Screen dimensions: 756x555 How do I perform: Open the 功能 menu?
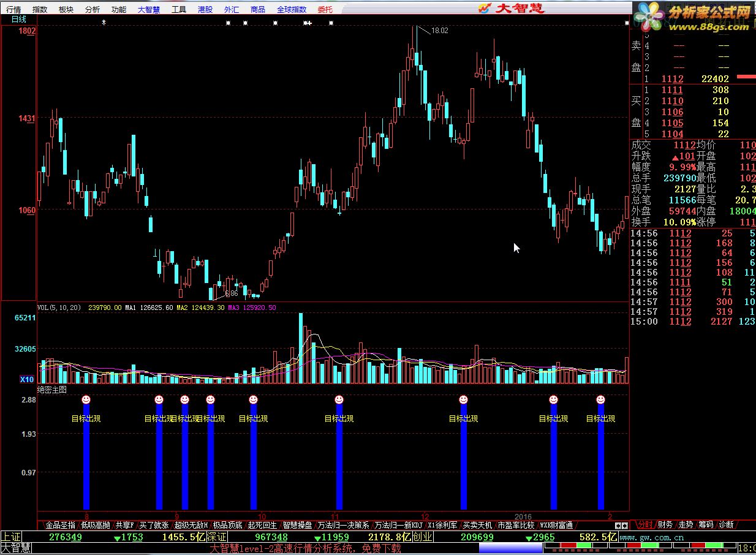pyautogui.click(x=119, y=9)
